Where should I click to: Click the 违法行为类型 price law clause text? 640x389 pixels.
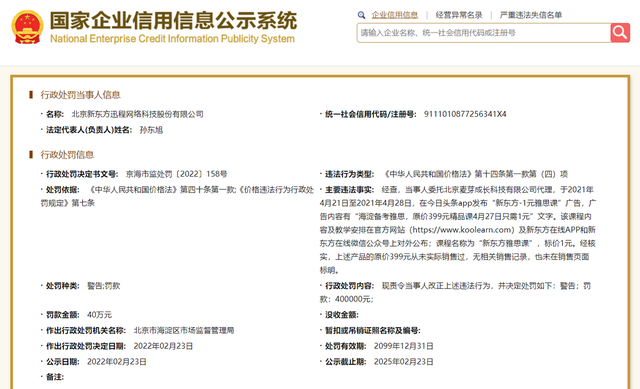point(476,174)
